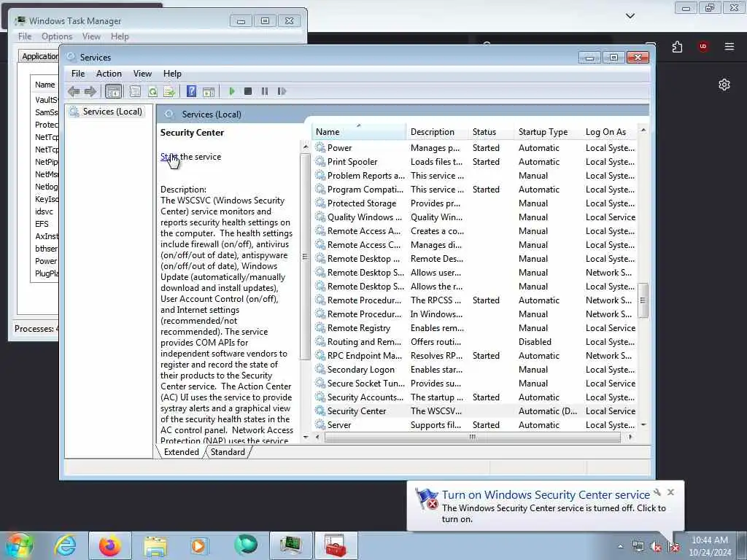Click the services list scroll-up arrow

643,130
